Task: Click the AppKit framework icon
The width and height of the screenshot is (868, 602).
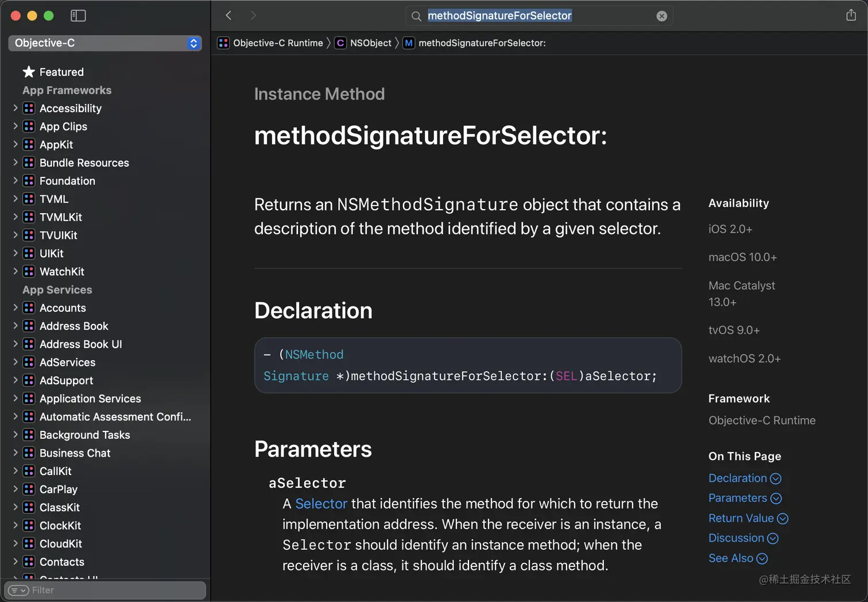Action: 29,144
